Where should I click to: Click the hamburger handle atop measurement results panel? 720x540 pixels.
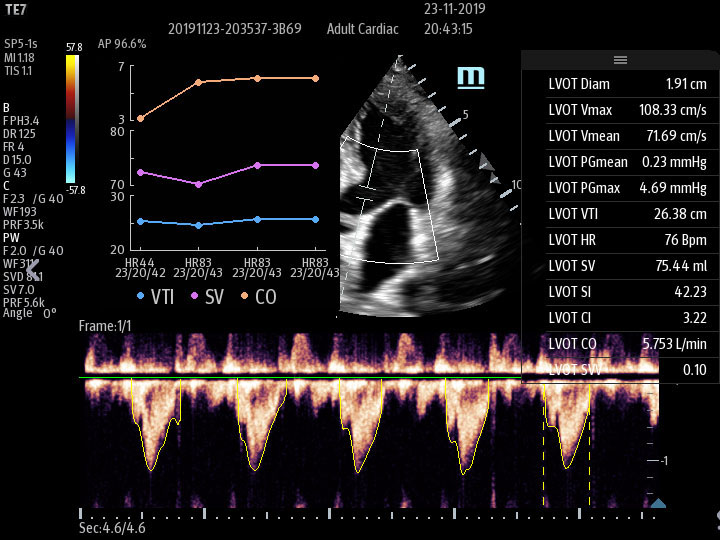pos(620,60)
